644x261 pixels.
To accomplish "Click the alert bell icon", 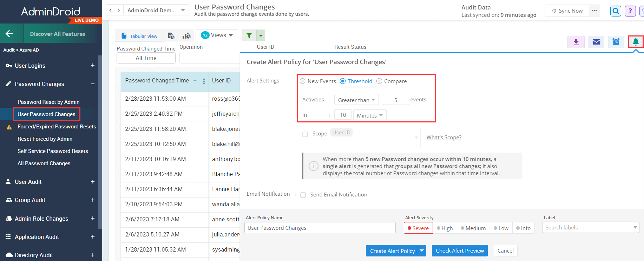I will point(636,42).
